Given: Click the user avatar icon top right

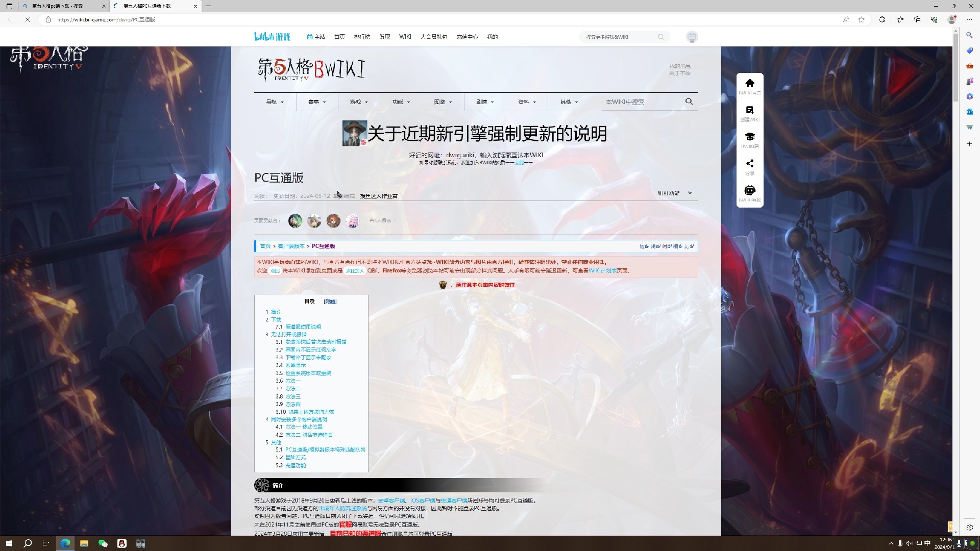Looking at the screenshot, I should pos(691,36).
